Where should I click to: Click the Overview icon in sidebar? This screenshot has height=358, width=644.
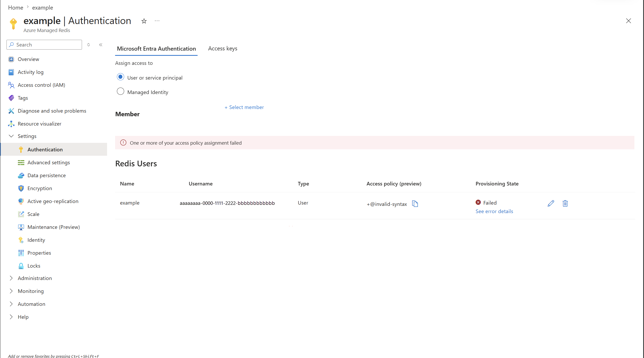click(x=11, y=59)
